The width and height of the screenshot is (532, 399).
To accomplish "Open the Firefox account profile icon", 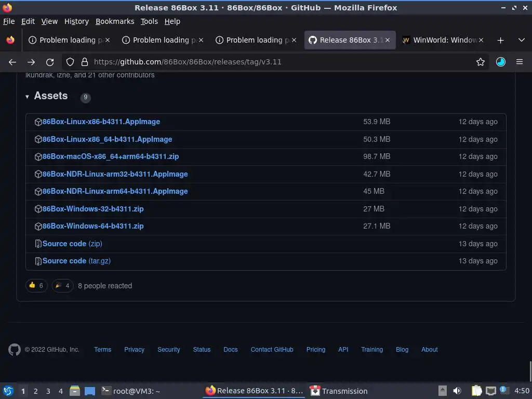I will coord(501,62).
